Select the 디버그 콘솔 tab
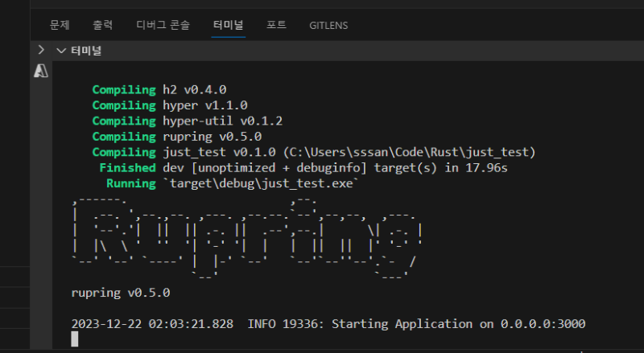The height and width of the screenshot is (353, 644). [163, 25]
